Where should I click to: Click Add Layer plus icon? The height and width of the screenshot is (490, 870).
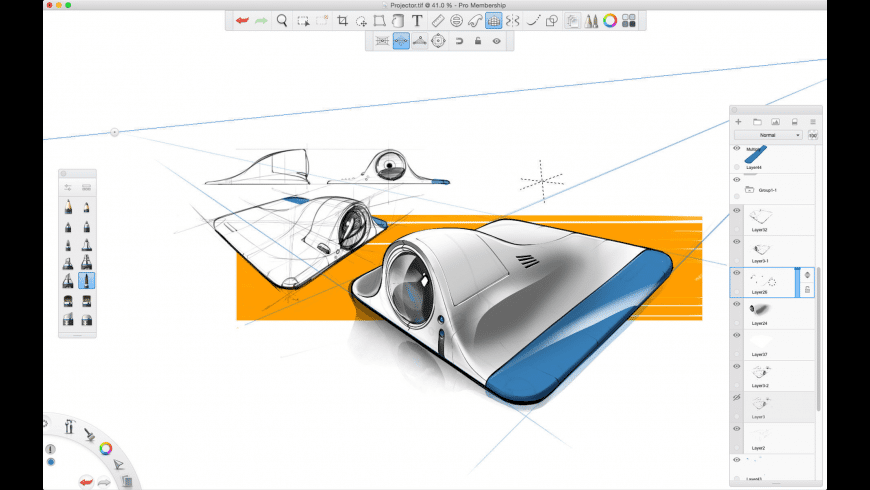tap(738, 121)
